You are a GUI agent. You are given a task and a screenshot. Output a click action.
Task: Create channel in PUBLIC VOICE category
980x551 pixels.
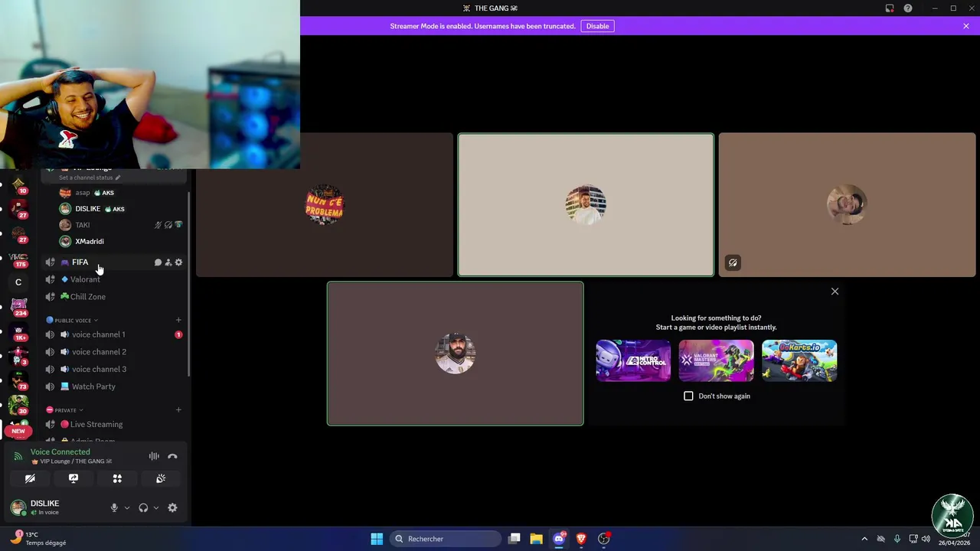coord(178,320)
